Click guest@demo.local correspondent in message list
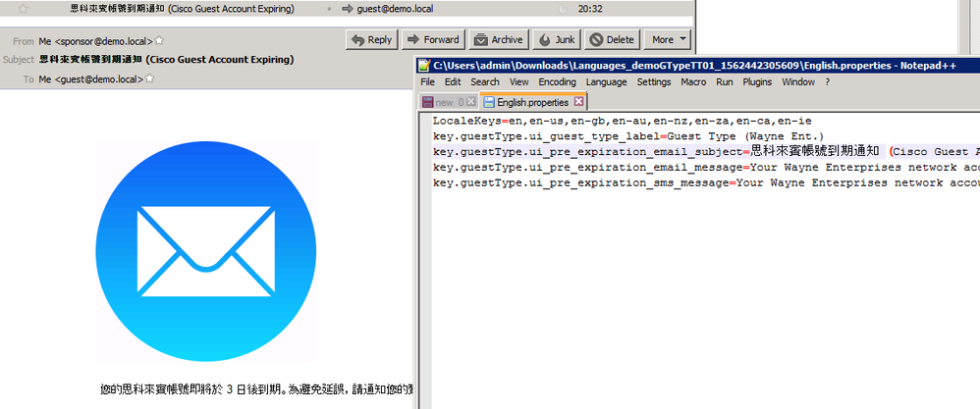This screenshot has height=409, width=980. click(395, 10)
